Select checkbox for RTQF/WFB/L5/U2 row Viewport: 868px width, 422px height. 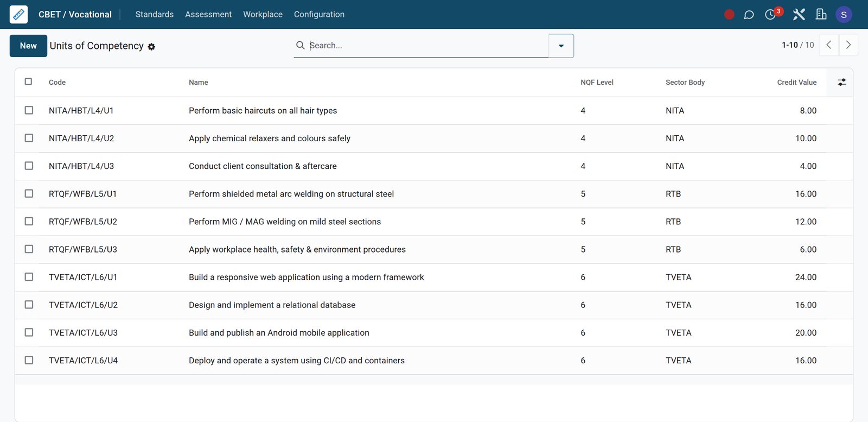[x=29, y=221]
